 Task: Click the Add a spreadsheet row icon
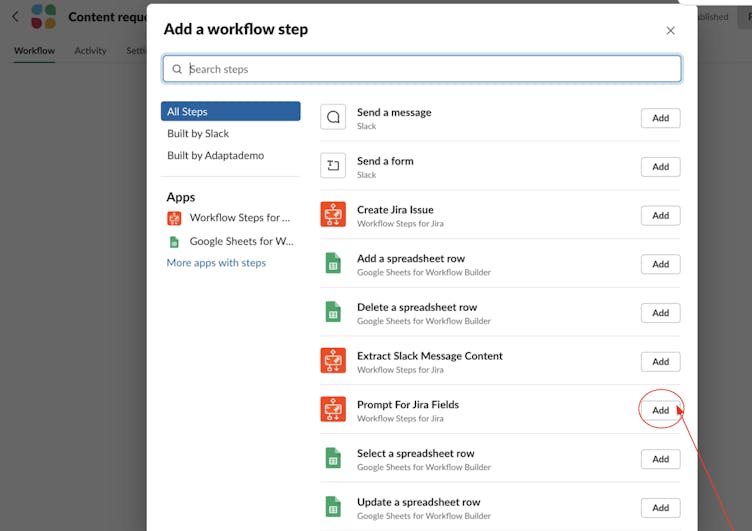pyautogui.click(x=333, y=263)
